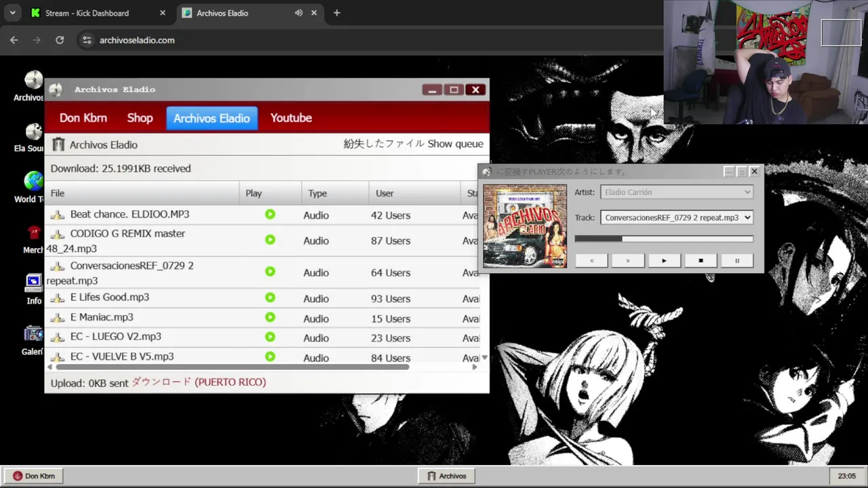Click Show queue link
The height and width of the screenshot is (488, 868).
coord(455,144)
